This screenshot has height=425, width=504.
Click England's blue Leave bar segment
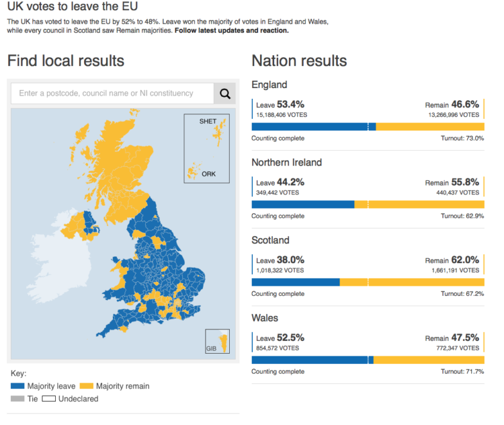point(308,126)
